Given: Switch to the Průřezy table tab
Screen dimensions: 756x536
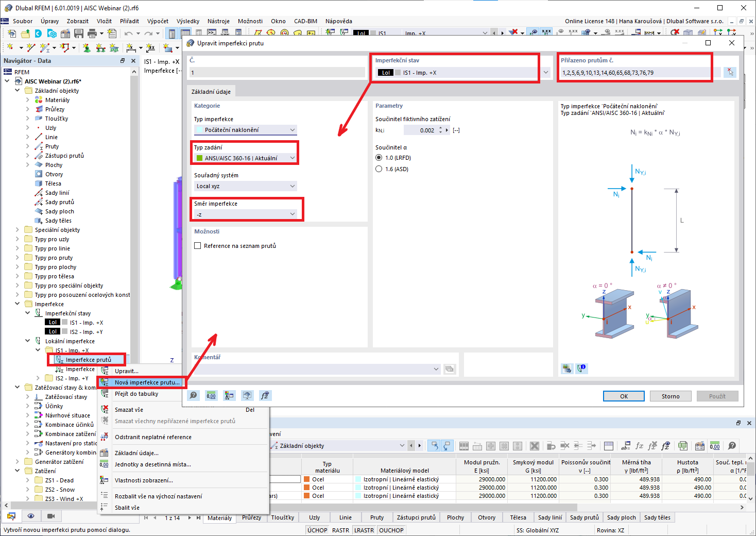Looking at the screenshot, I should 251,518.
